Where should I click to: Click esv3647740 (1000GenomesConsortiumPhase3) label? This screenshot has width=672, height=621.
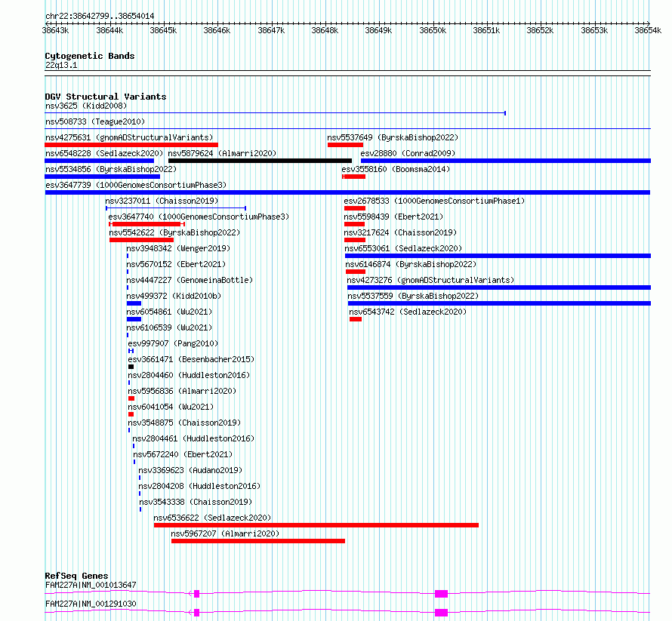(x=199, y=217)
